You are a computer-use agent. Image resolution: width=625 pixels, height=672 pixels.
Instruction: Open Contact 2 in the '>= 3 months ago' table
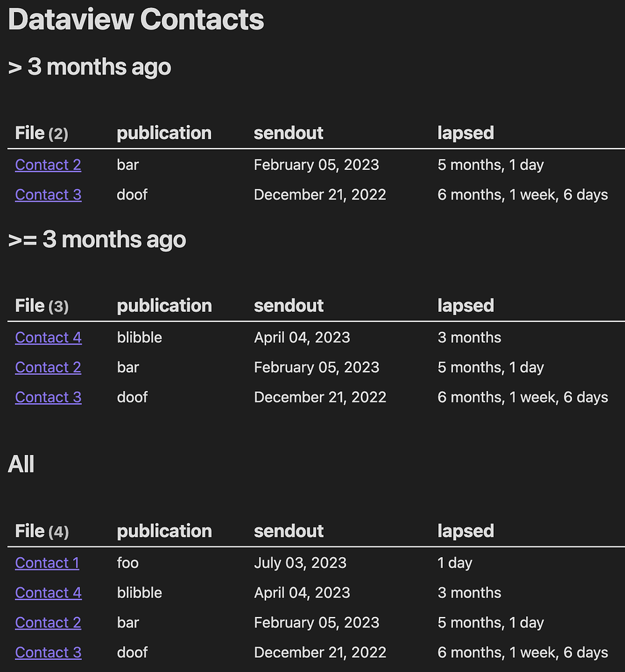pos(48,368)
